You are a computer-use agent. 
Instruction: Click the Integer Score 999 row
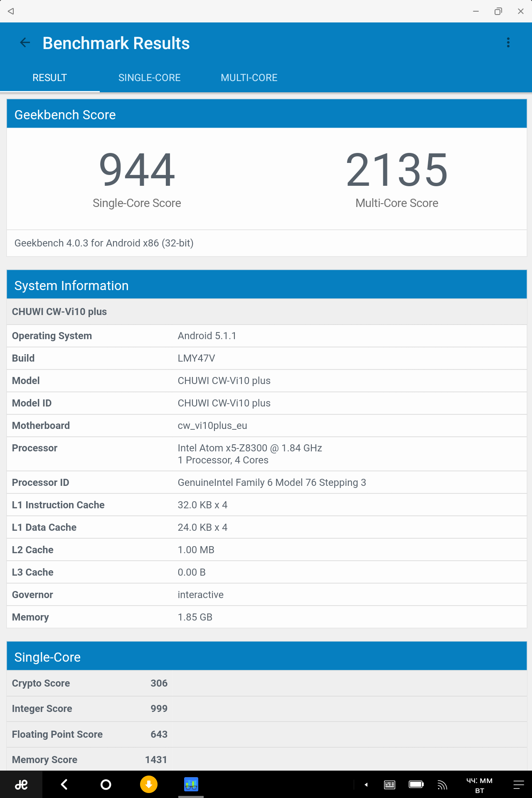coord(267,709)
